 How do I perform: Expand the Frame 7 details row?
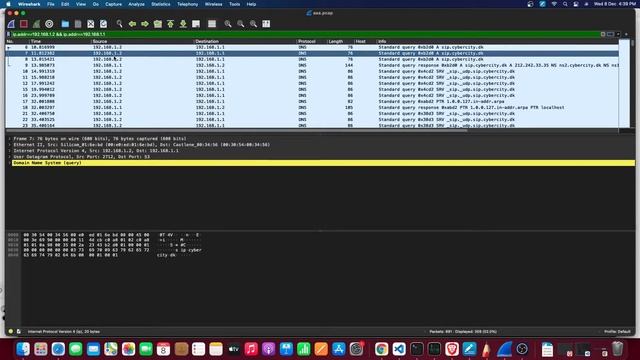9,139
